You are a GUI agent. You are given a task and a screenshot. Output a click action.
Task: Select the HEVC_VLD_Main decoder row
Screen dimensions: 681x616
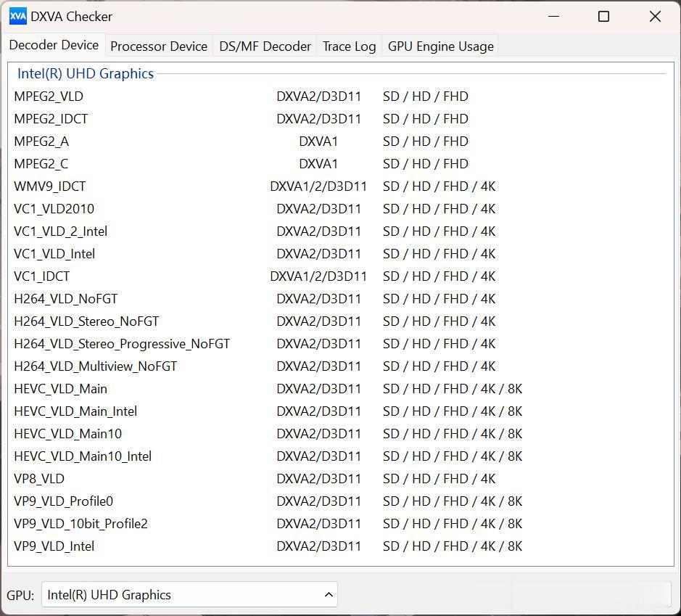pyautogui.click(x=341, y=389)
